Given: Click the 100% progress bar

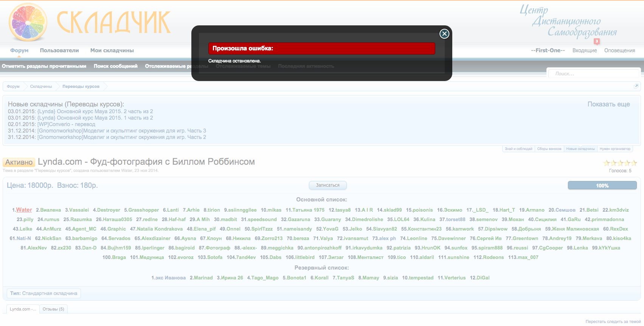Looking at the screenshot, I should click(602, 186).
